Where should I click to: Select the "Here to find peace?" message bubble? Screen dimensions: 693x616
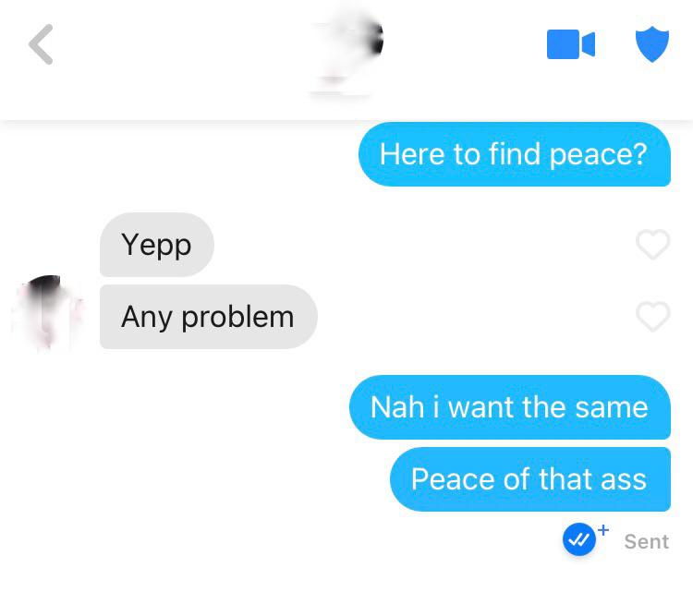(515, 154)
